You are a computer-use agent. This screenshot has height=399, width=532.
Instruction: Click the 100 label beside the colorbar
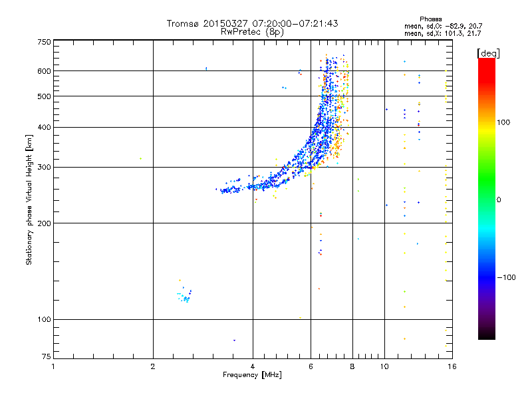[x=503, y=122]
